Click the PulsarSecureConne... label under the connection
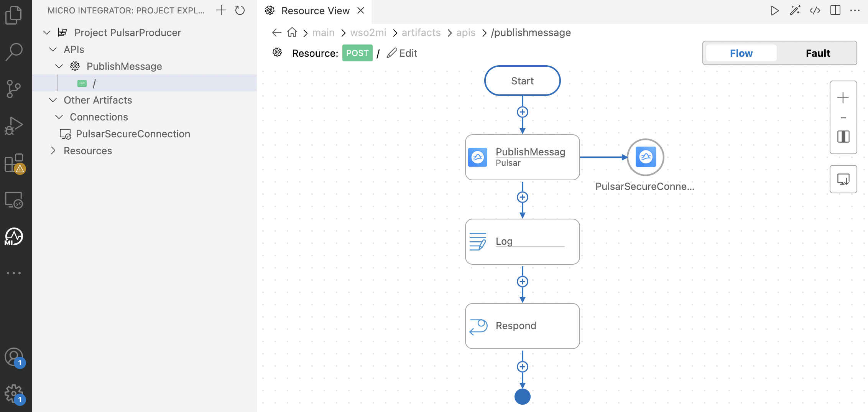The height and width of the screenshot is (412, 868). click(645, 186)
